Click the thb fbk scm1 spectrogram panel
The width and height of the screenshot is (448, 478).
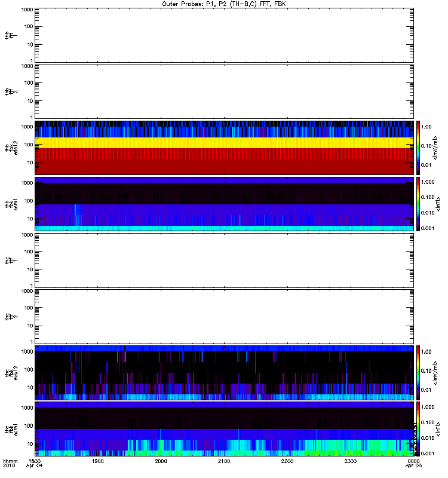pyautogui.click(x=225, y=204)
